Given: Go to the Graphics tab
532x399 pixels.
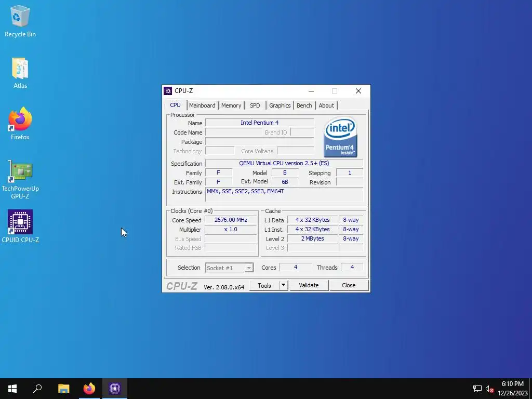Looking at the screenshot, I should tap(280, 105).
